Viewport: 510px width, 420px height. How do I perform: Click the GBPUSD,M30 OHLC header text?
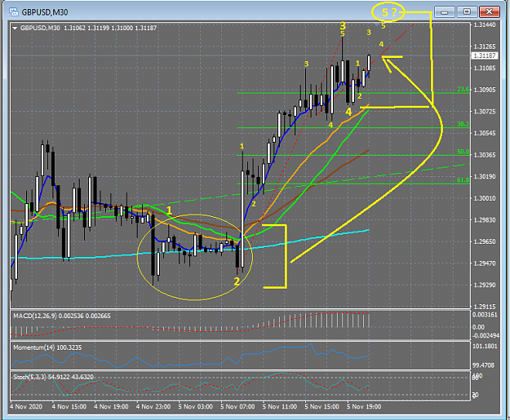coord(88,28)
